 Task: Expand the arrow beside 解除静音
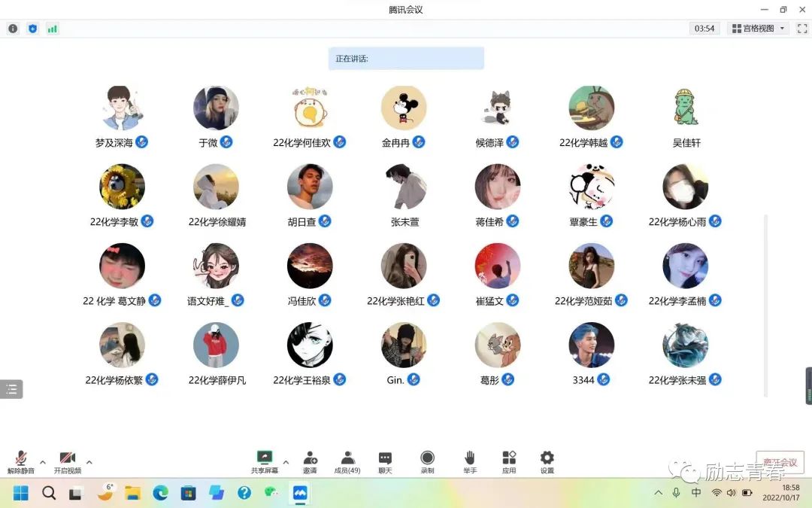coord(43,462)
